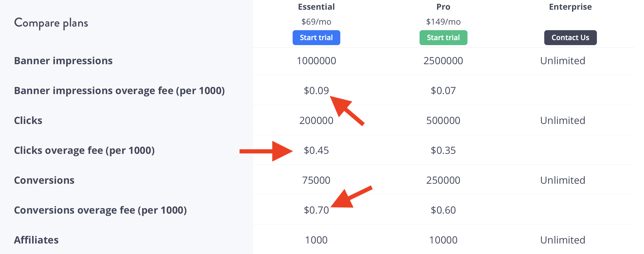The width and height of the screenshot is (644, 254).
Task: Click Start trial for the Essential plan
Action: 316,37
